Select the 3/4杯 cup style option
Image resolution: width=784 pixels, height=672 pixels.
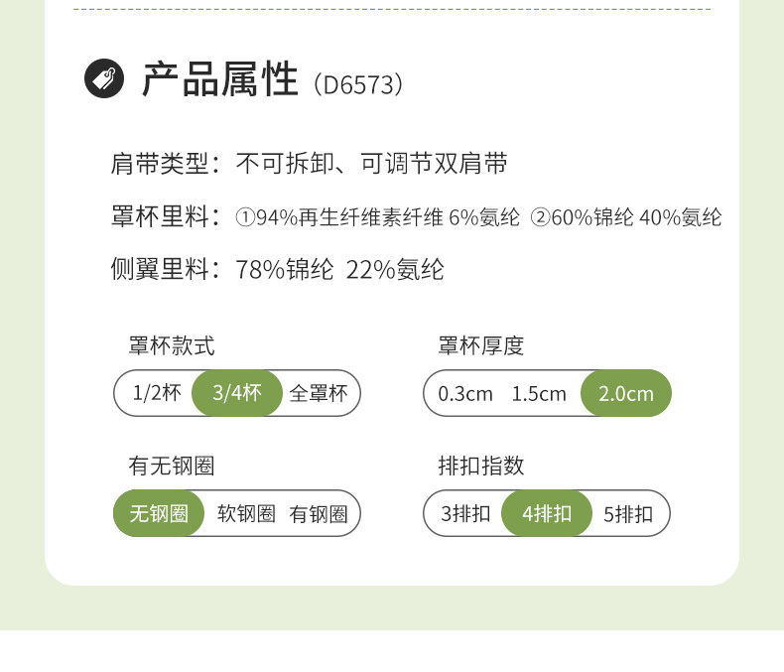tap(237, 393)
